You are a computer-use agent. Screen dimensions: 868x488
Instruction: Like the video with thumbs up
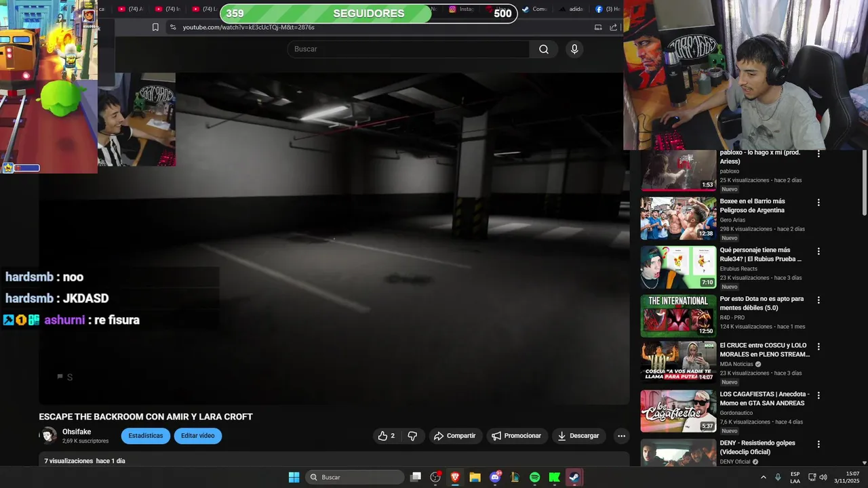386,436
